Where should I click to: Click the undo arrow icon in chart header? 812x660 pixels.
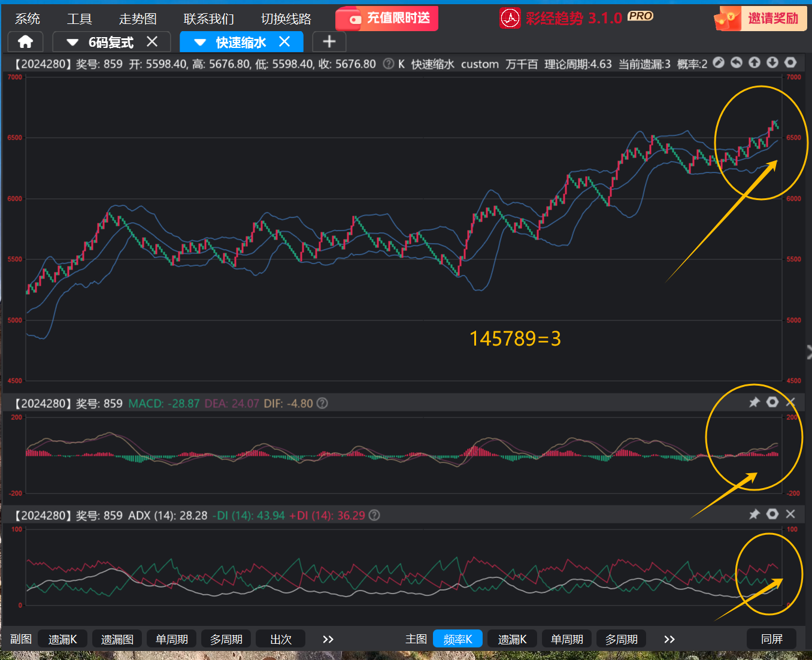click(x=737, y=63)
